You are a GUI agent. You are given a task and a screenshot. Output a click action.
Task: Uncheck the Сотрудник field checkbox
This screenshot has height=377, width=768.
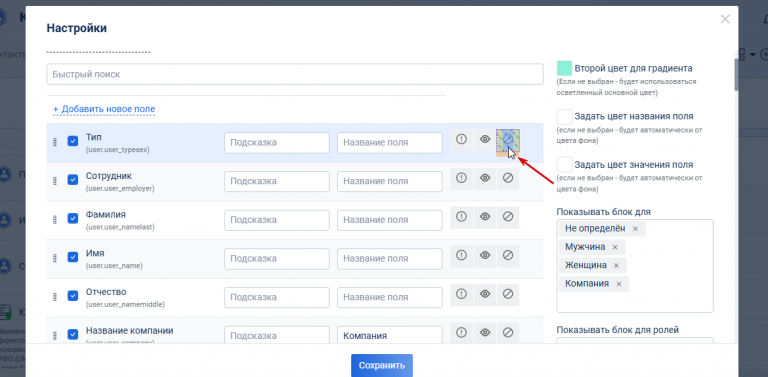[72, 180]
